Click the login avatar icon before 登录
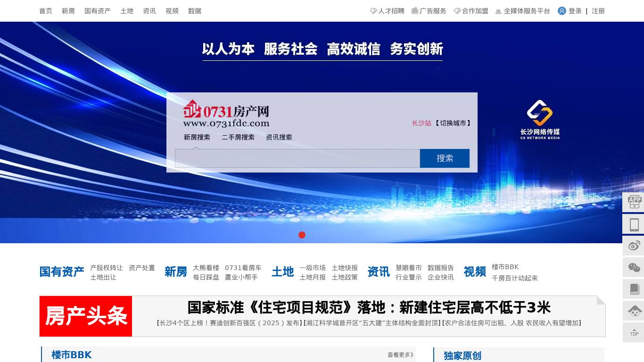644x362 pixels. tap(561, 11)
